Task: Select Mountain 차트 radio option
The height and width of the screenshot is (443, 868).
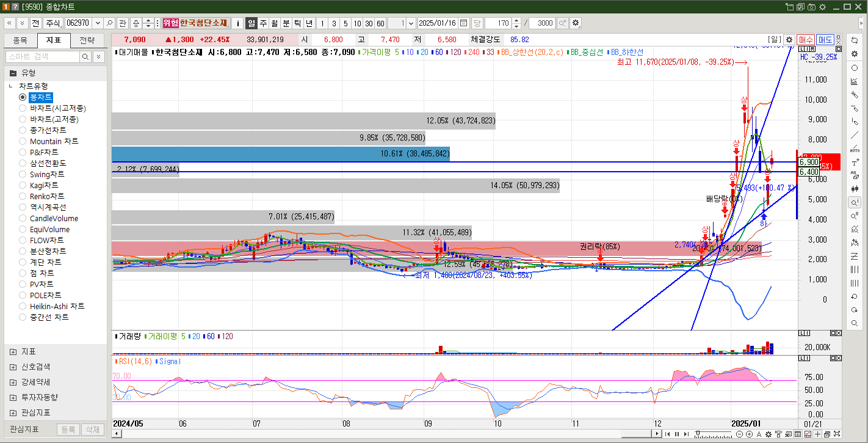Action: pyautogui.click(x=23, y=141)
